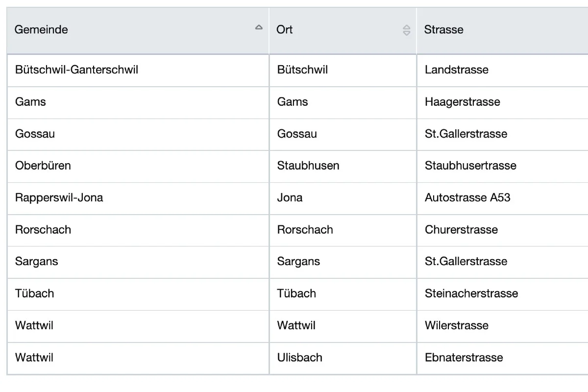Click the Ort column sort arrows icon
This screenshot has width=588, height=392.
(x=406, y=30)
